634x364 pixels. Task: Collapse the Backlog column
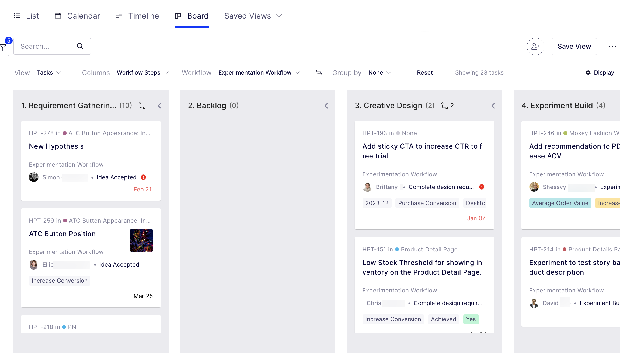click(326, 106)
